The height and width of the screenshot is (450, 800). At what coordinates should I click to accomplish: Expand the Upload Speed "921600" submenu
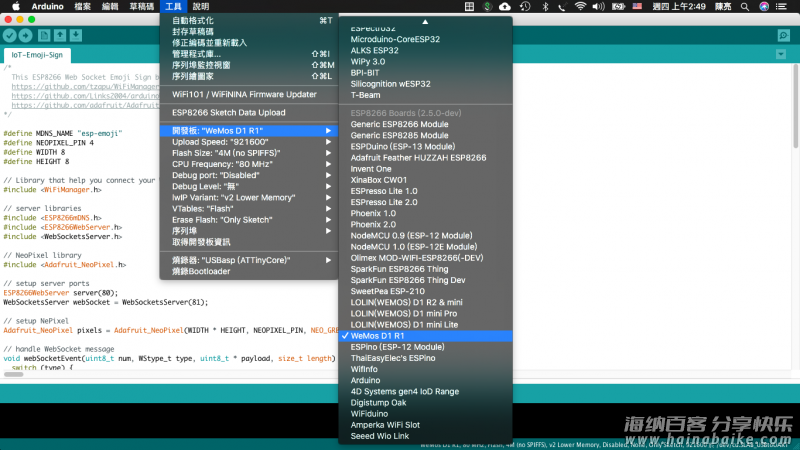point(249,142)
